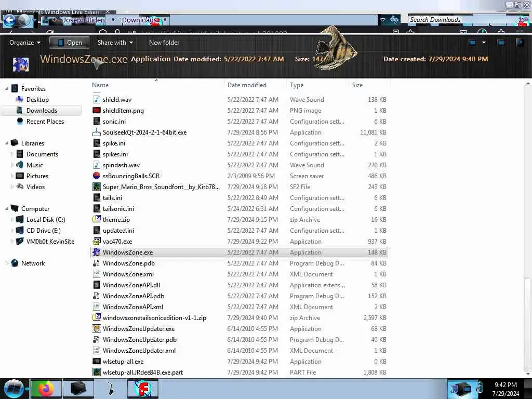
Task: Open the Explorer help icon
Action: point(520,43)
